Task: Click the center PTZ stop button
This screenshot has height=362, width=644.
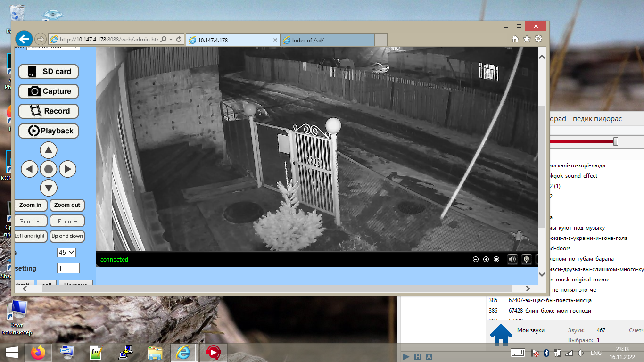Action: tap(49, 169)
